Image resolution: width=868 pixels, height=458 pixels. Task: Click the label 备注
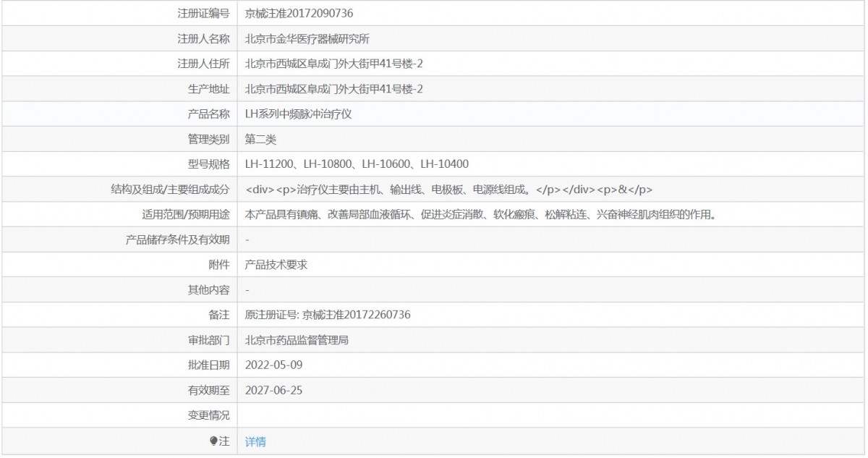(219, 315)
